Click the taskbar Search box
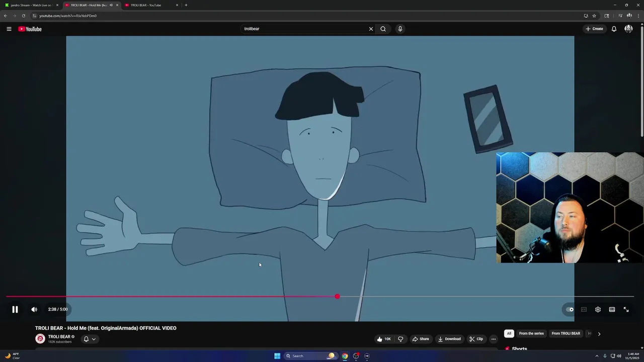The image size is (644, 362). coord(310,356)
